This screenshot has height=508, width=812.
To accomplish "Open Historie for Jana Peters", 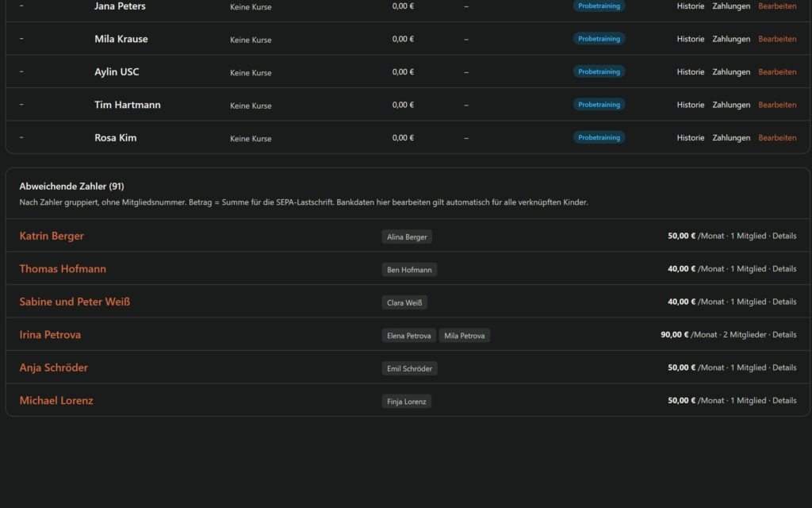I will click(691, 6).
